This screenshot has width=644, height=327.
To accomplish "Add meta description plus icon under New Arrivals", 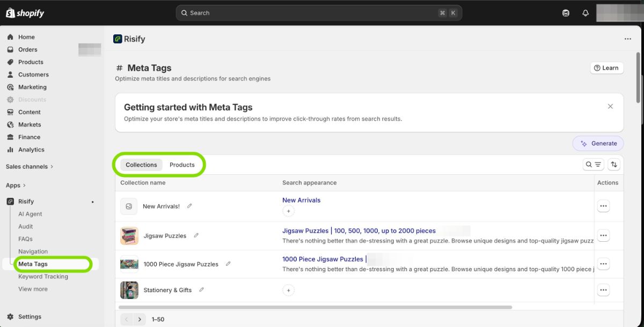I will (x=288, y=211).
